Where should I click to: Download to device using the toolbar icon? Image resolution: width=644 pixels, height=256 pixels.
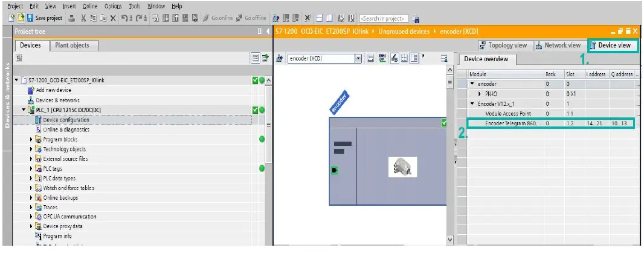[166, 18]
